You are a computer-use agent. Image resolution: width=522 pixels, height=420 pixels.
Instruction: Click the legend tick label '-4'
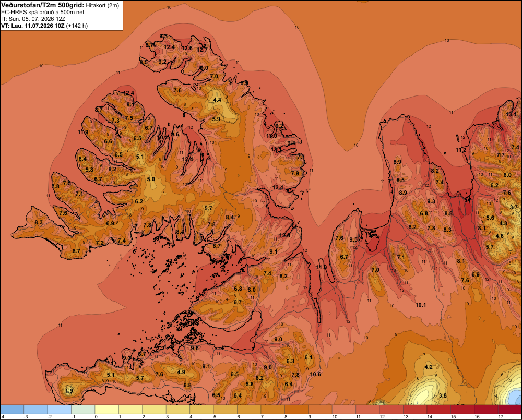tap(2, 417)
